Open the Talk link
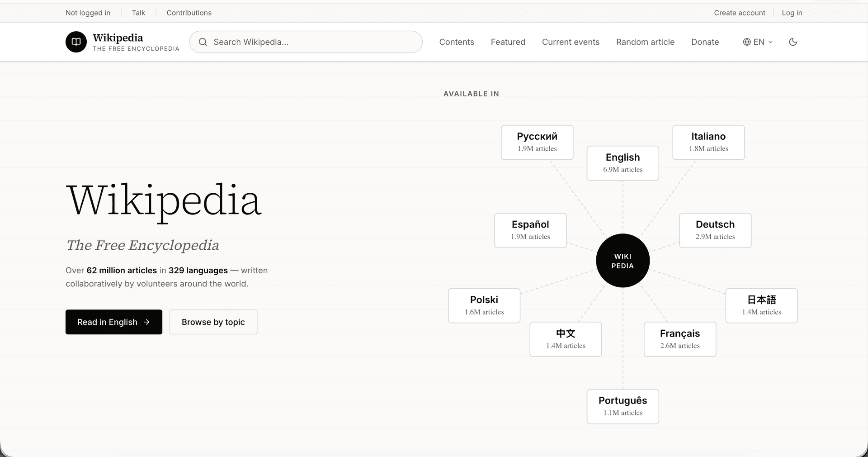Viewport: 868px width, 457px height. [138, 13]
